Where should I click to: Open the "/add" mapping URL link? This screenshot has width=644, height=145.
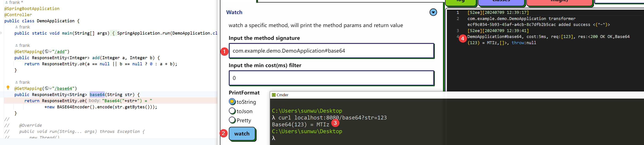point(60,52)
